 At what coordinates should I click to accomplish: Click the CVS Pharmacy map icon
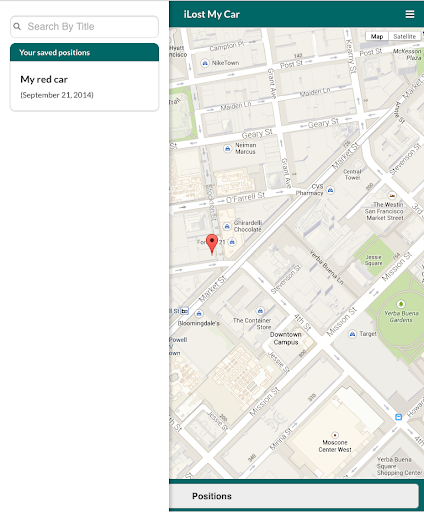[x=330, y=190]
